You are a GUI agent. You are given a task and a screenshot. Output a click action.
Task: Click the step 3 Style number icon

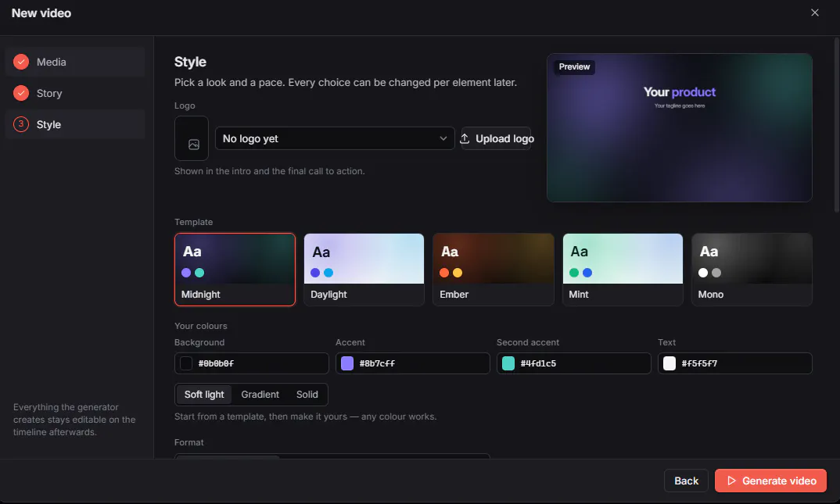coord(21,125)
